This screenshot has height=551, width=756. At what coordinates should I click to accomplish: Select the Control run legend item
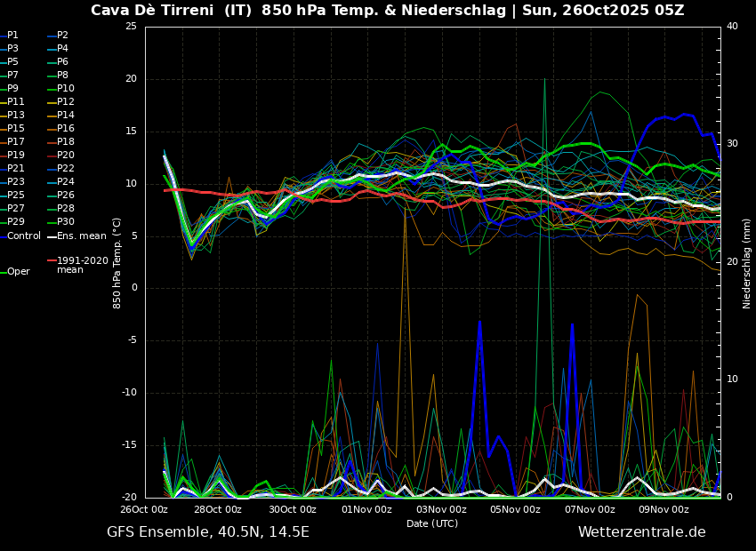tap(24, 236)
